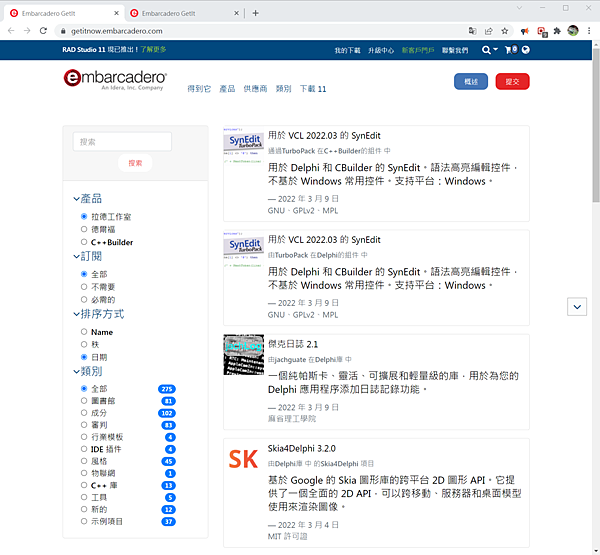Image resolution: width=600 pixels, height=555 pixels.
Task: Follow the 了解更多 link in banner
Action: click(x=153, y=49)
